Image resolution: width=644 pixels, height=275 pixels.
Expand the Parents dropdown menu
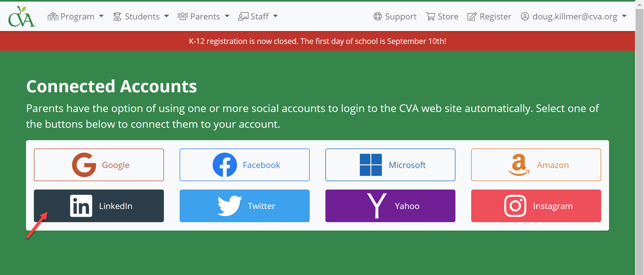(204, 16)
